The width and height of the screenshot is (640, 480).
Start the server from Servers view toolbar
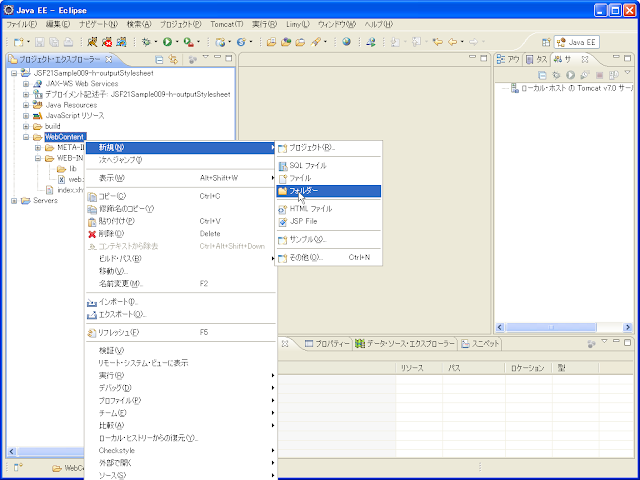point(570,75)
